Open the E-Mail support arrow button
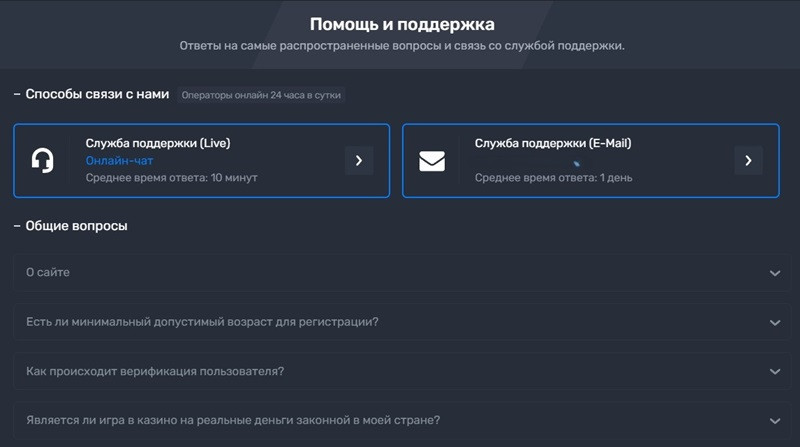The width and height of the screenshot is (800, 447). click(748, 161)
